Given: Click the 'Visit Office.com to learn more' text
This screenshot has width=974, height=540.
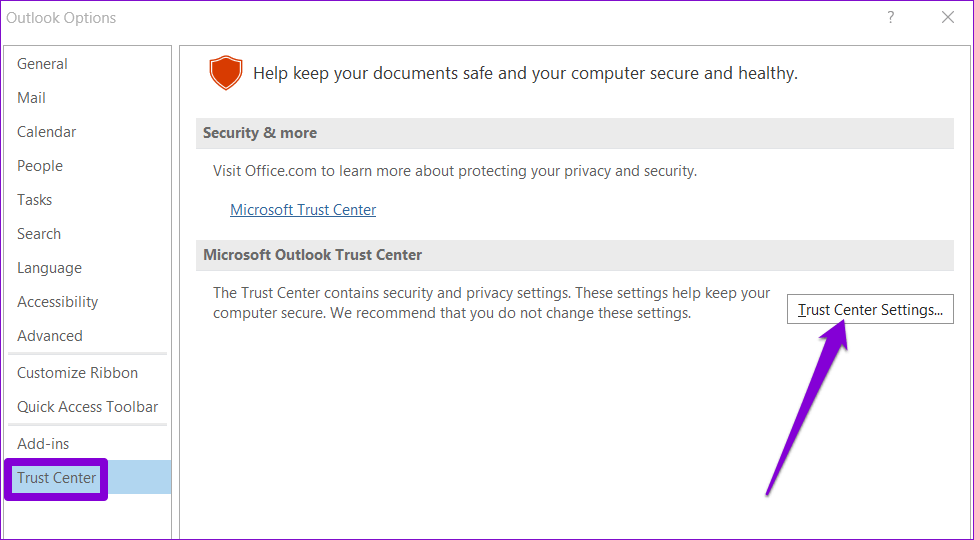Looking at the screenshot, I should 455,171.
